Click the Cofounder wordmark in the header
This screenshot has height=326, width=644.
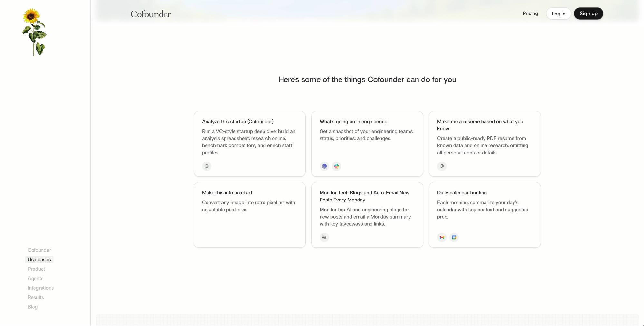point(150,14)
